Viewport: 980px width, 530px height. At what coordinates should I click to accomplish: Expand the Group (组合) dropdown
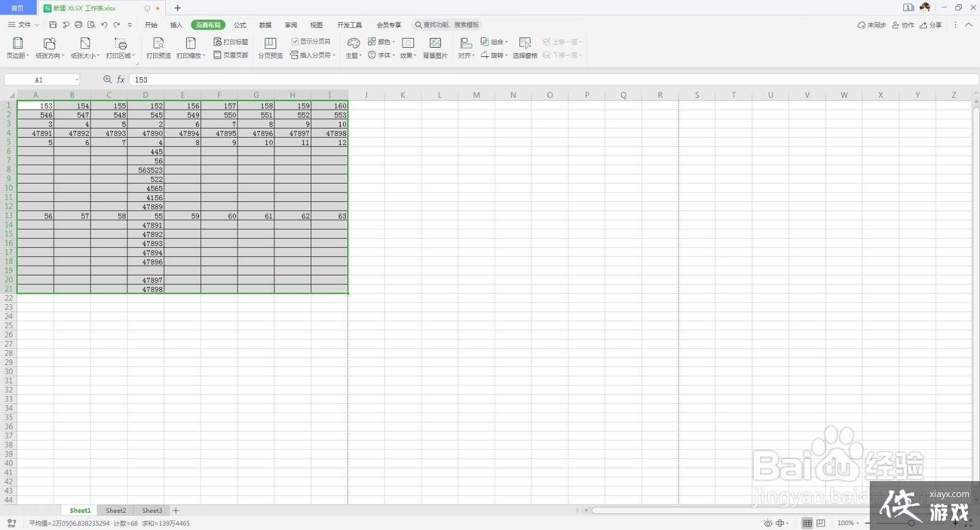point(507,42)
